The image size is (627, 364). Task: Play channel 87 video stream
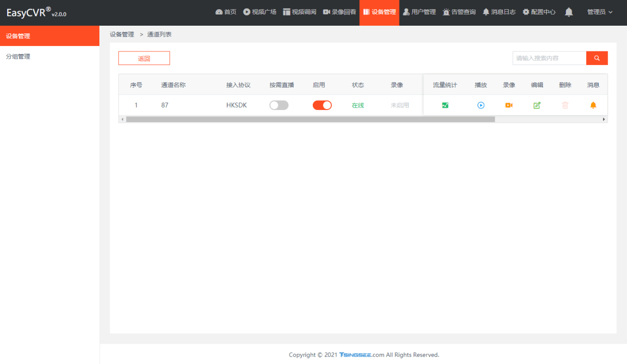[481, 105]
